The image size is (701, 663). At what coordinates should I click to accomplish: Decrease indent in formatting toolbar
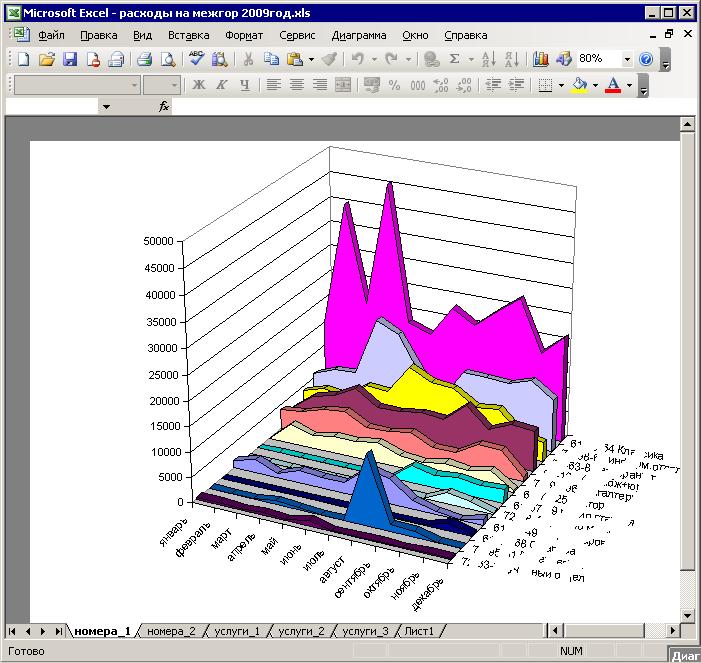pyautogui.click(x=493, y=85)
